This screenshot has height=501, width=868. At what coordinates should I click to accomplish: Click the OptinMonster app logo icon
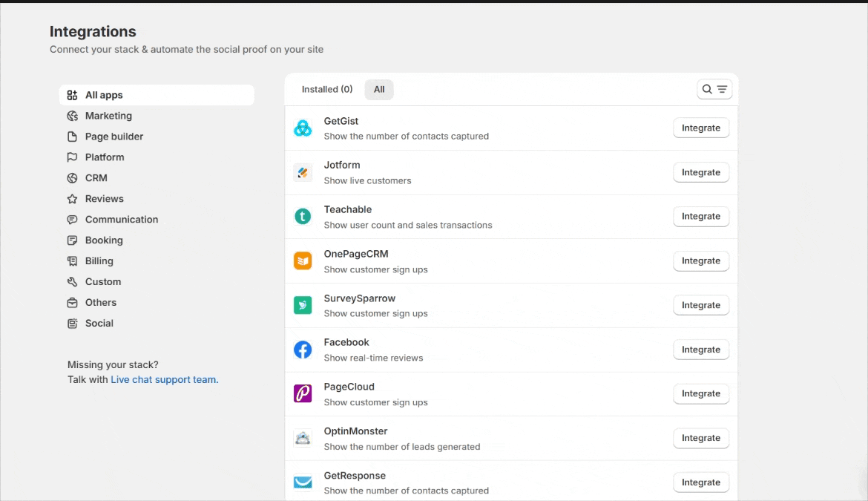point(303,438)
